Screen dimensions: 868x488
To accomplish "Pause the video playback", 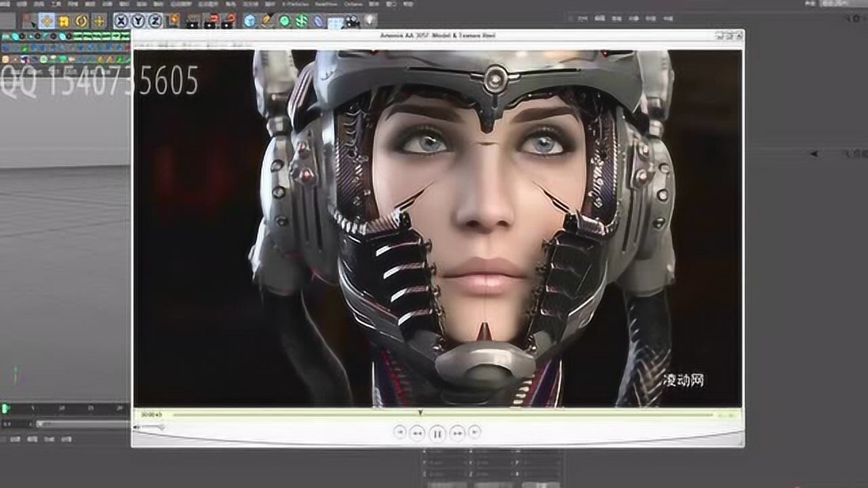I will pyautogui.click(x=437, y=432).
